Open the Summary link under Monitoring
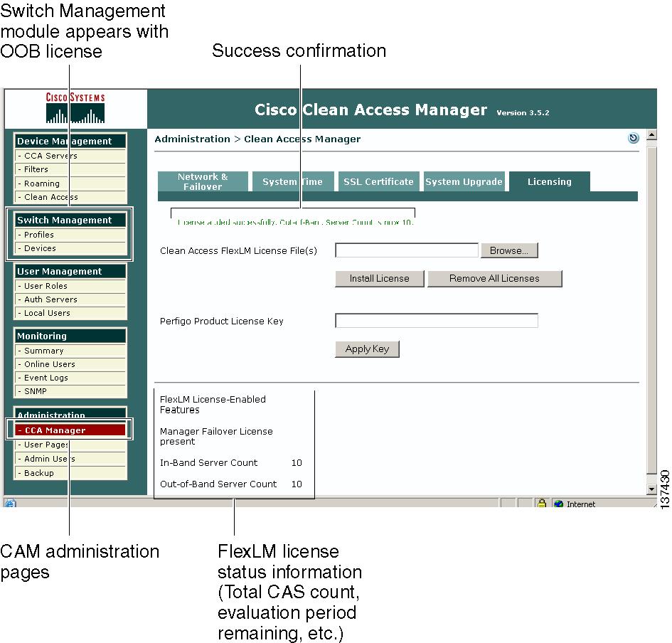Viewport: 672px width, 643px height. (x=70, y=351)
